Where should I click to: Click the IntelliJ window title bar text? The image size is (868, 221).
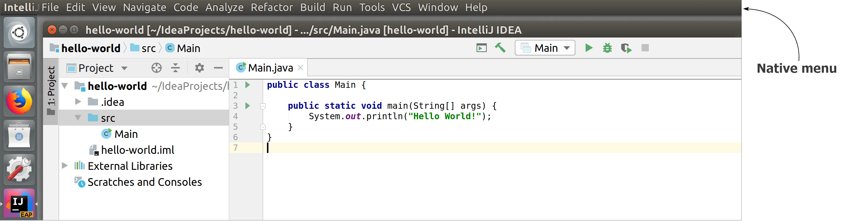tap(303, 30)
